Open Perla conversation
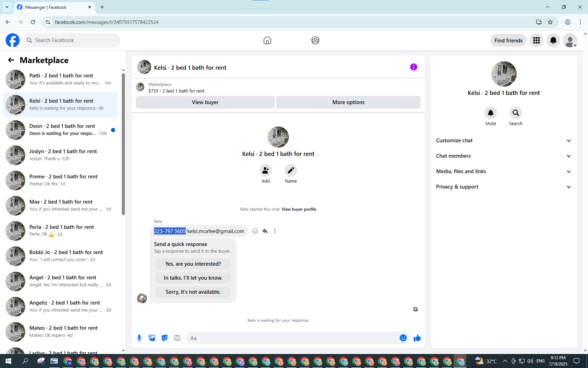This screenshot has width=588, height=368. coord(60,231)
